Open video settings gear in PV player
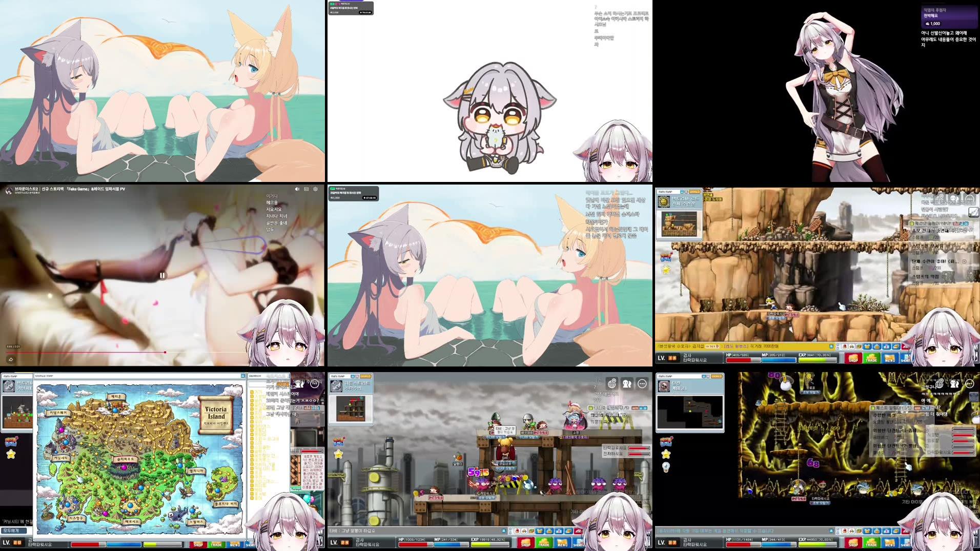This screenshot has width=980, height=551. (316, 189)
